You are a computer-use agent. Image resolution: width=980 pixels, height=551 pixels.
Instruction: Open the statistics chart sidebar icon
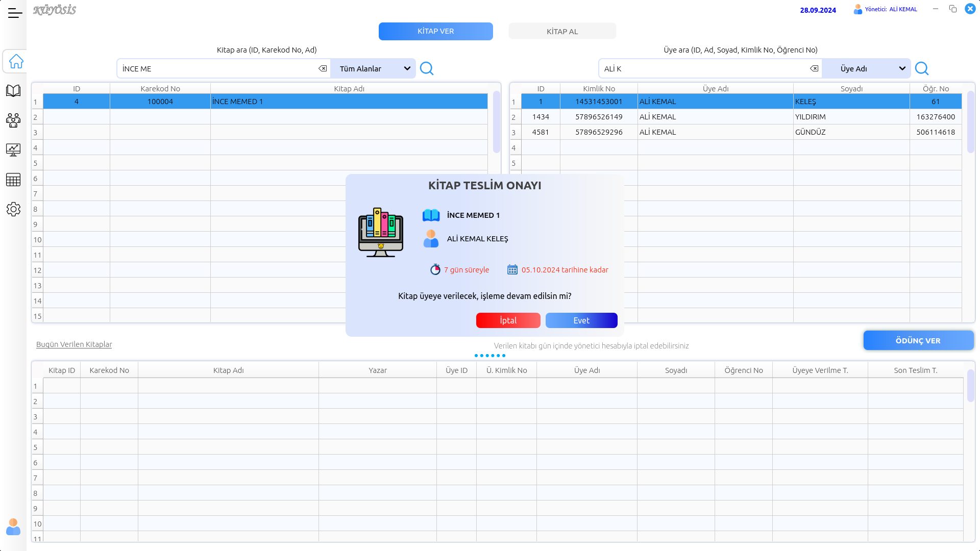pyautogui.click(x=13, y=150)
